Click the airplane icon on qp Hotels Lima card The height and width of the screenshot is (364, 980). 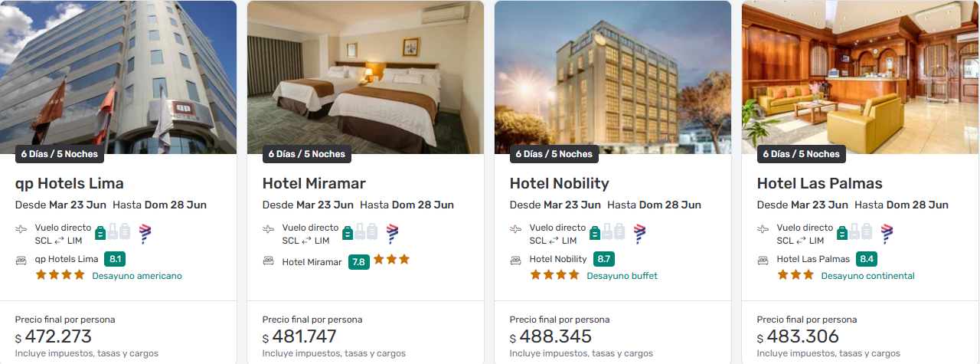coord(21,228)
